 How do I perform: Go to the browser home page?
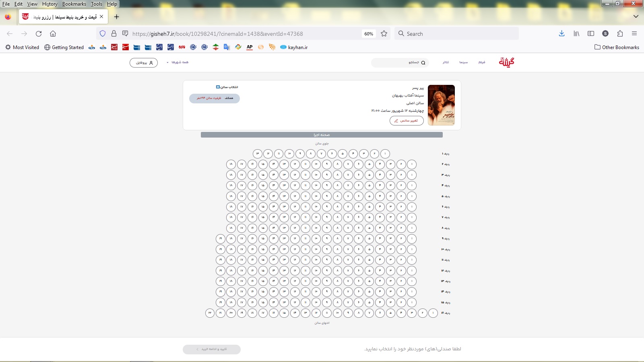tap(53, 34)
